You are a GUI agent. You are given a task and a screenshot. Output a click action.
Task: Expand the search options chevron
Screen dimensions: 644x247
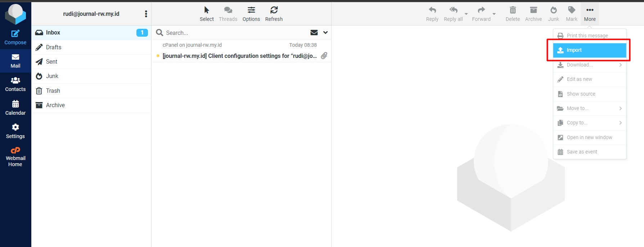pyautogui.click(x=325, y=33)
